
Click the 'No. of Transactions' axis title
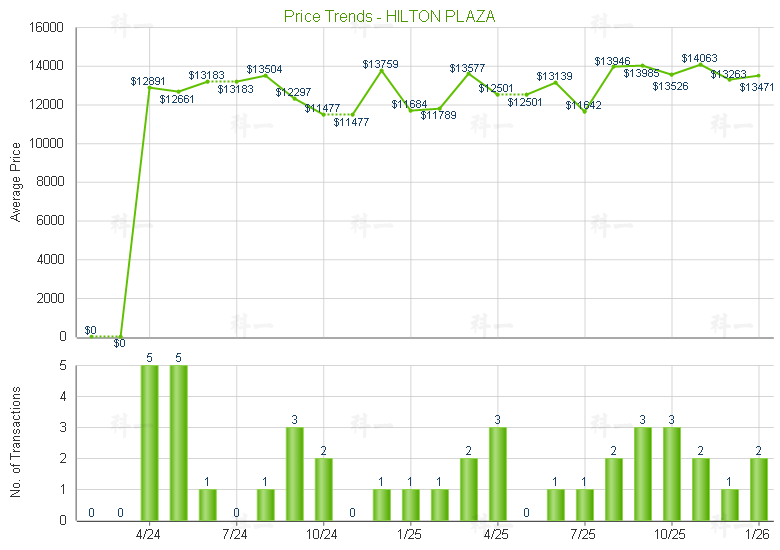tap(15, 443)
